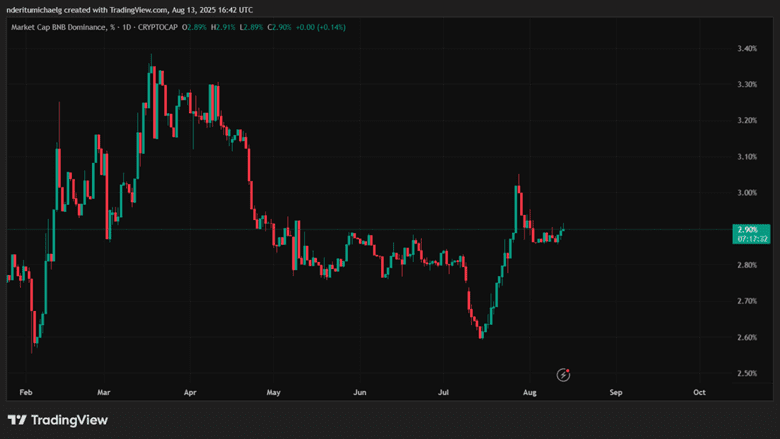The height and width of the screenshot is (439, 780).
Task: Click the Jul label on time axis
Action: (x=442, y=393)
